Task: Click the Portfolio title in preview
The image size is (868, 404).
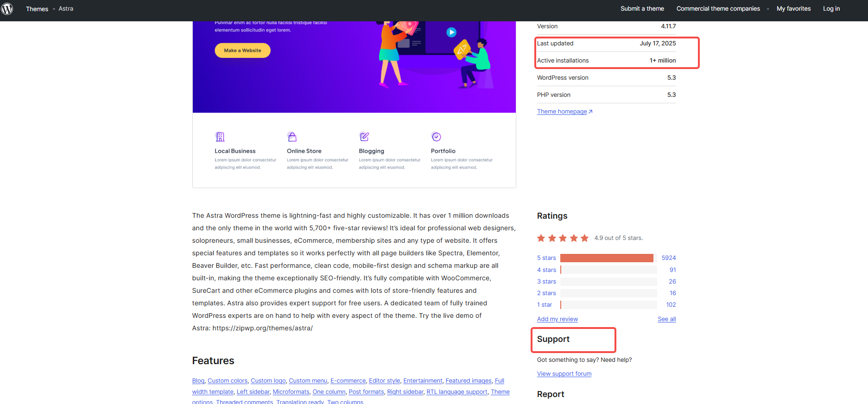Action: pyautogui.click(x=443, y=151)
